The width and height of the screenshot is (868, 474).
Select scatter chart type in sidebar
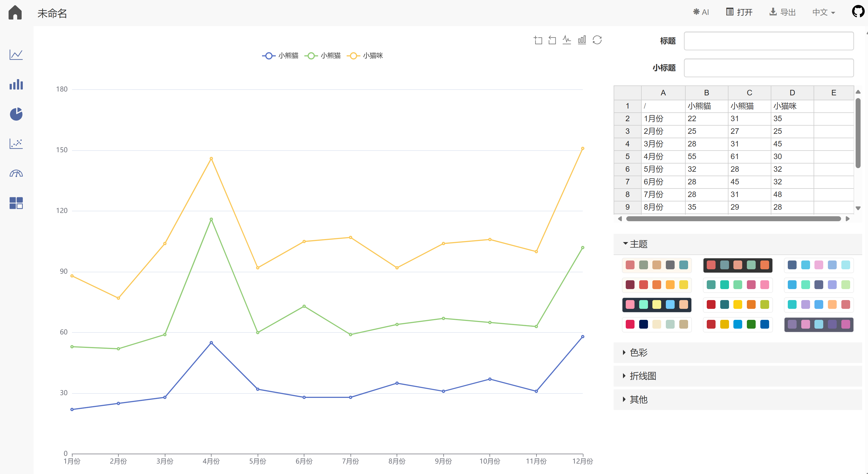click(16, 144)
